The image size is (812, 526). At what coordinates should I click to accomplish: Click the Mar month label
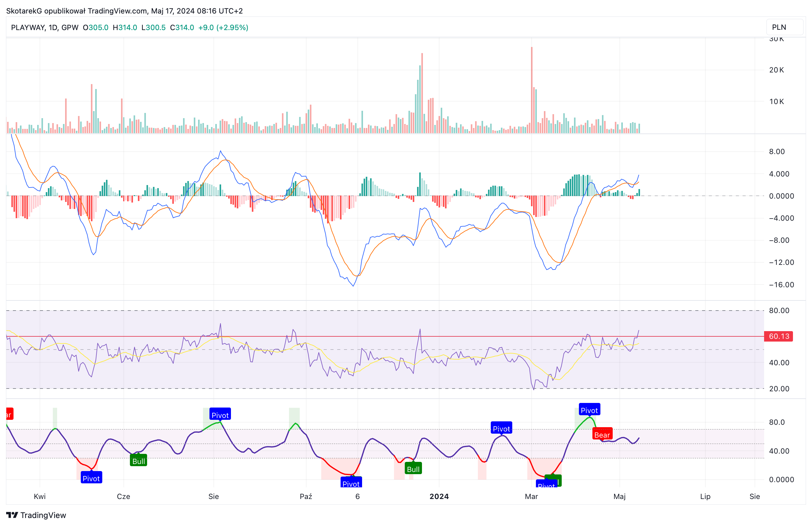(531, 496)
